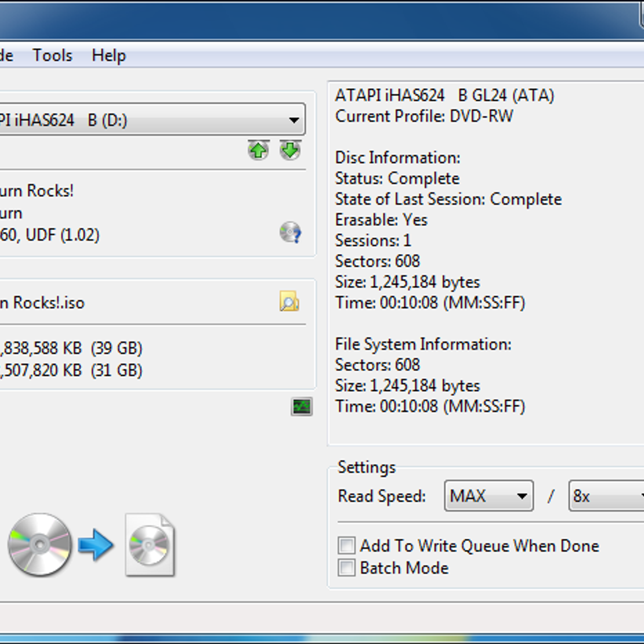
Task: Browse for destination file folder icon
Action: pos(289,301)
